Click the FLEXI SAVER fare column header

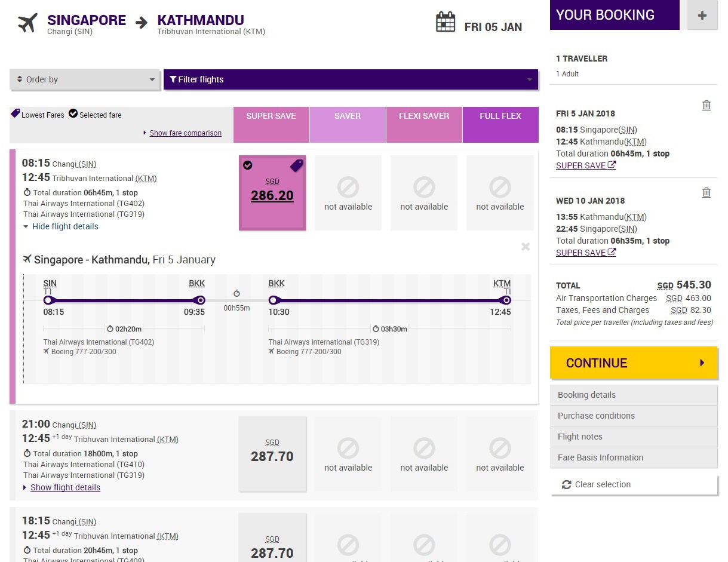[424, 124]
